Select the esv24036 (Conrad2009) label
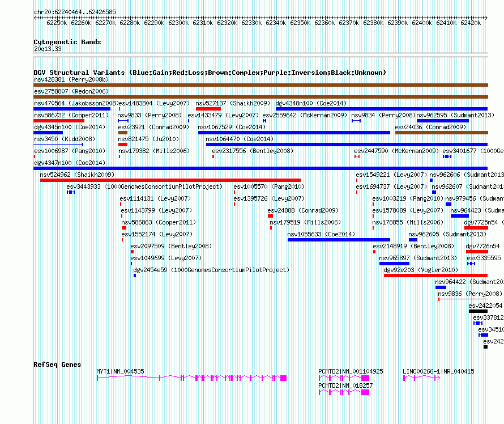Screen dimensions: 504x424 pyautogui.click(x=430, y=127)
